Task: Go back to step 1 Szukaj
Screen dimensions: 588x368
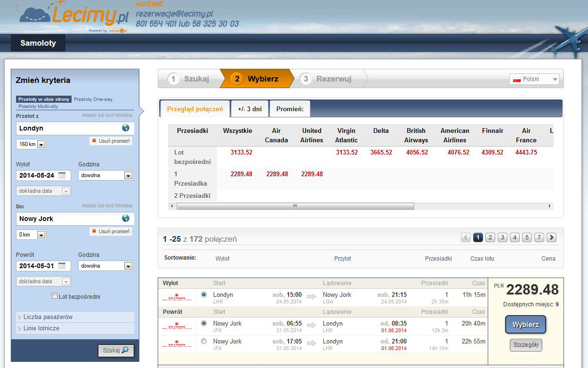Action: click(x=189, y=79)
